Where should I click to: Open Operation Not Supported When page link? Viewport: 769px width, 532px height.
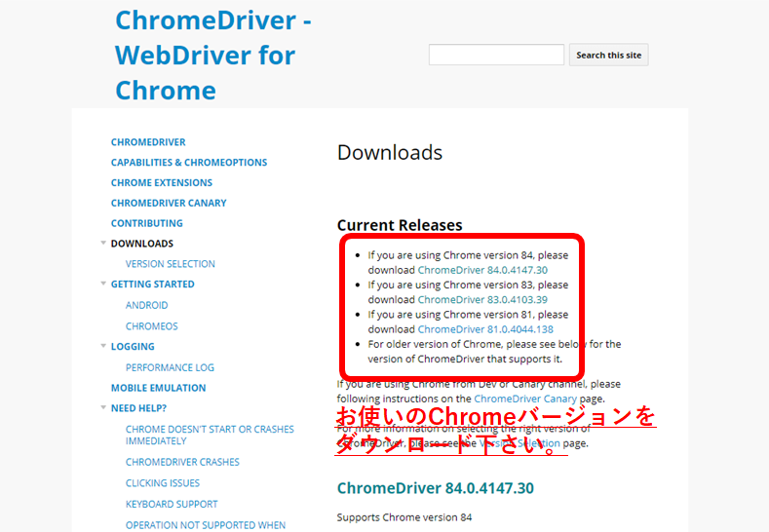click(x=206, y=525)
